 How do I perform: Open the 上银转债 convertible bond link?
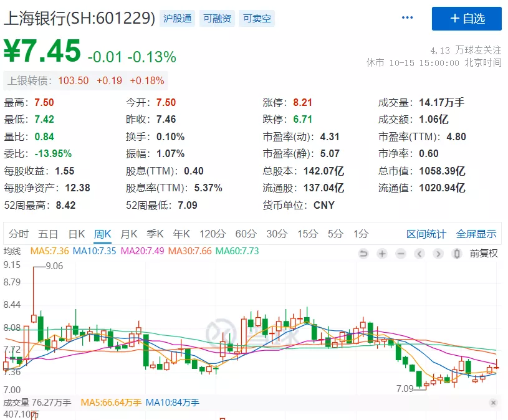click(x=85, y=80)
